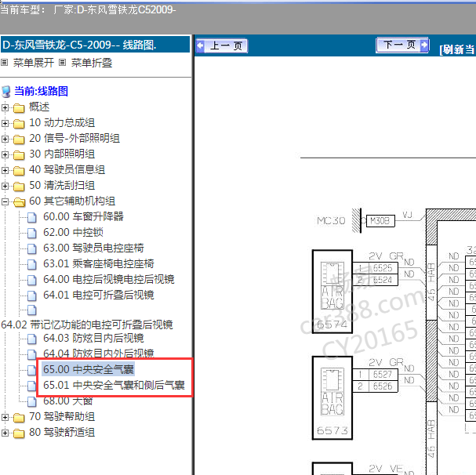Click the page icon for 63.00 驾驶员电控座椅
476x475 pixels.
click(32, 248)
